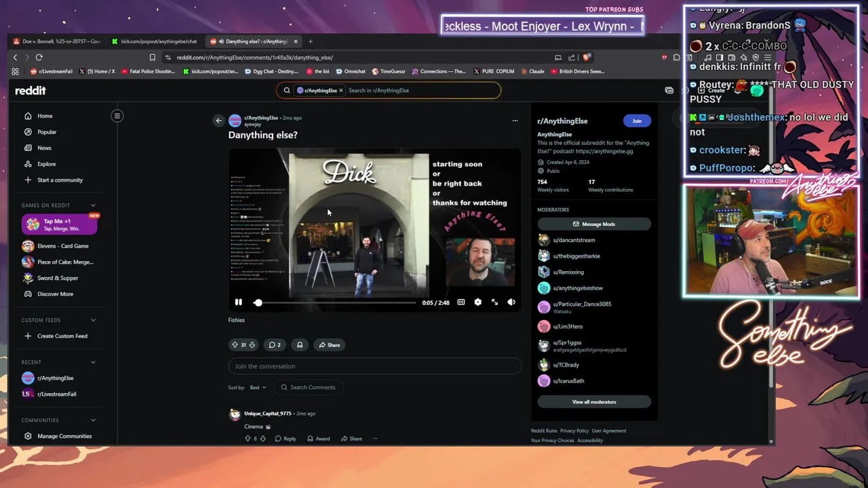Click the Join the conversation field
Image resolution: width=868 pixels, height=488 pixels.
[x=374, y=366]
